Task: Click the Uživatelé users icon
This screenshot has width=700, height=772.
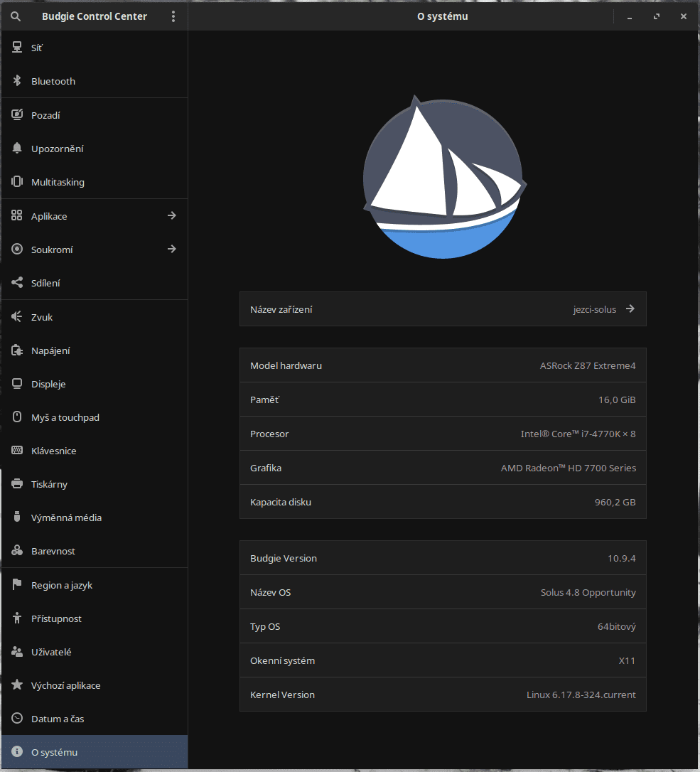Action: (x=17, y=651)
